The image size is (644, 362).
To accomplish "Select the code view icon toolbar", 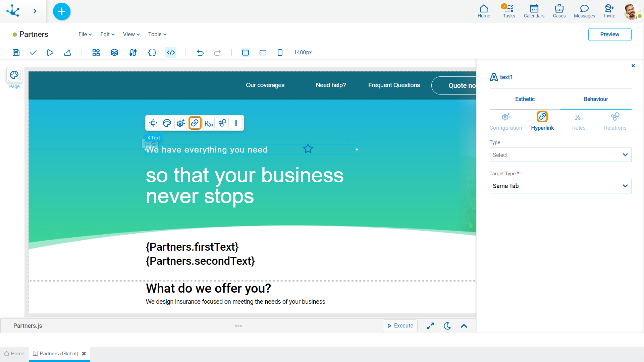I will tap(171, 53).
